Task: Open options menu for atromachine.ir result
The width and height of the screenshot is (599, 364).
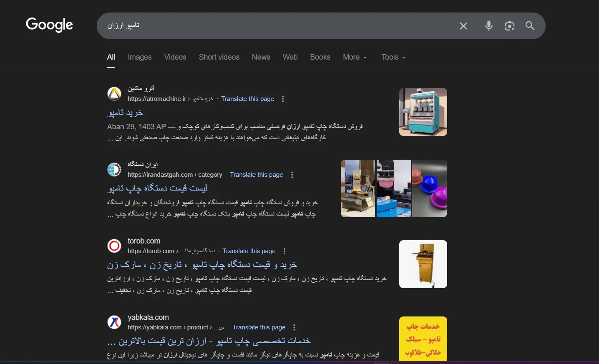Action: 283,99
